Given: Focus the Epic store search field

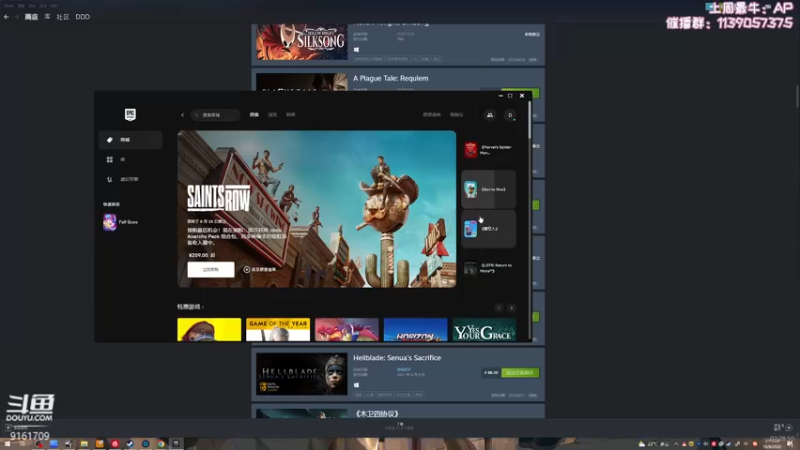Looking at the screenshot, I should click(x=215, y=115).
